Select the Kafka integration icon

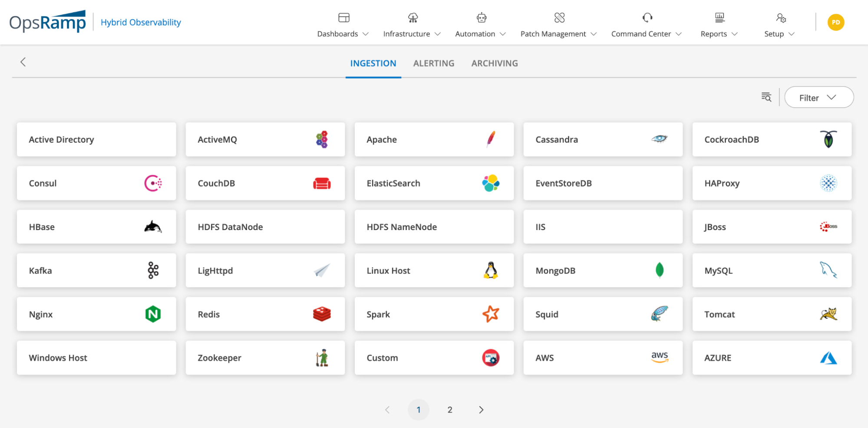[x=152, y=270]
